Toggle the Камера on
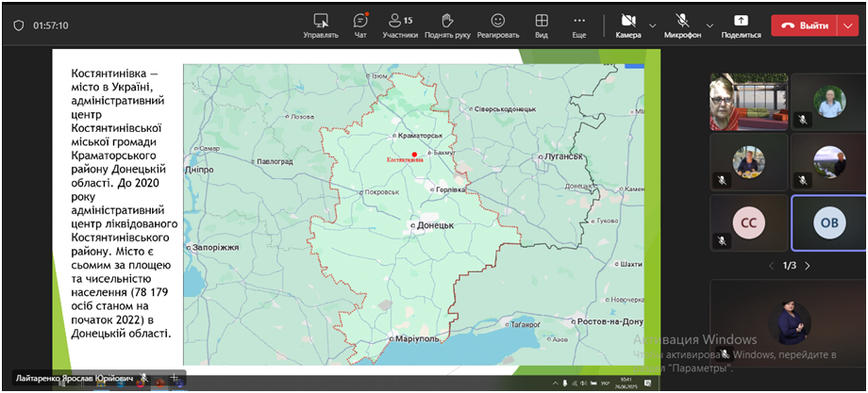The height and width of the screenshot is (393, 868). [x=628, y=25]
